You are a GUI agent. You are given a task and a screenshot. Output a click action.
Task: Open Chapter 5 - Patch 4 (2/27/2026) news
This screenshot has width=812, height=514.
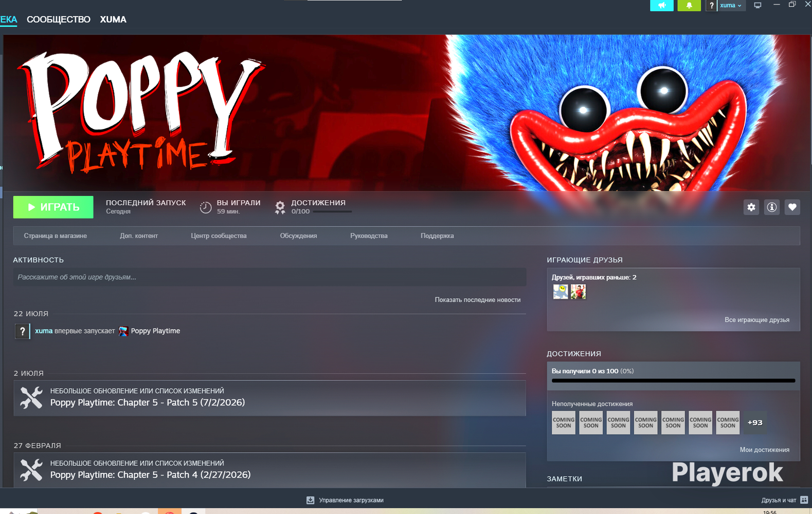[x=150, y=475]
